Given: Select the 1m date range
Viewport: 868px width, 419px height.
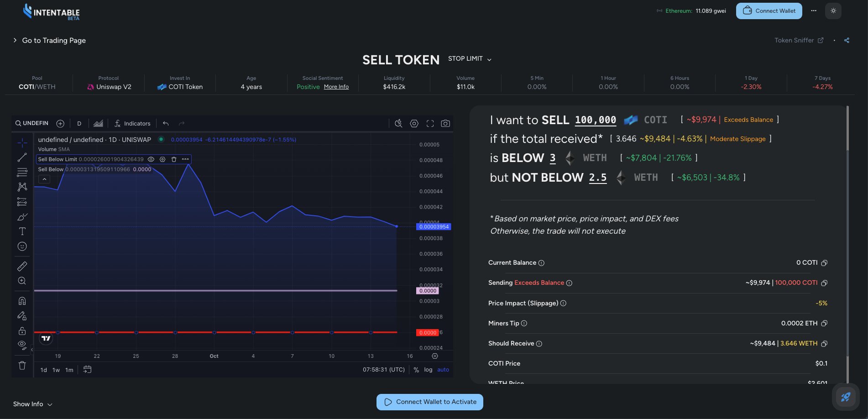Looking at the screenshot, I should [69, 370].
